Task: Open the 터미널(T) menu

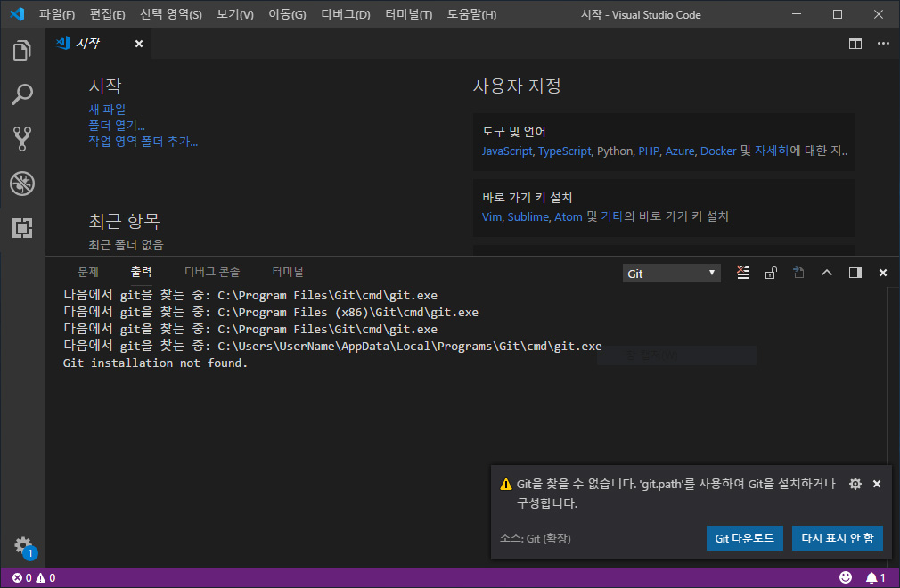Action: click(409, 14)
